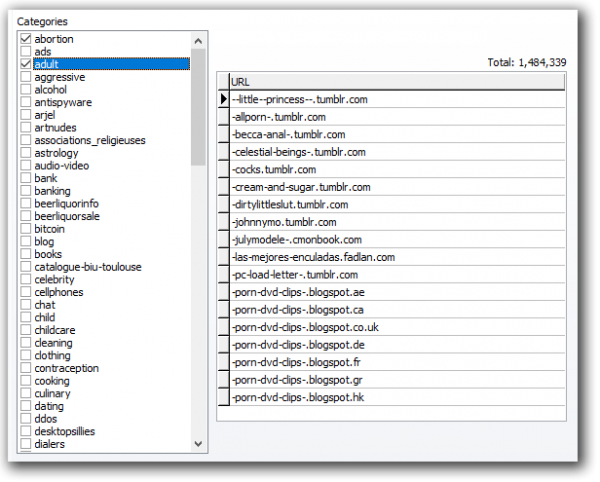The image size is (600, 482).
Task: Select the blogspot.ca URL row
Action: [397, 310]
